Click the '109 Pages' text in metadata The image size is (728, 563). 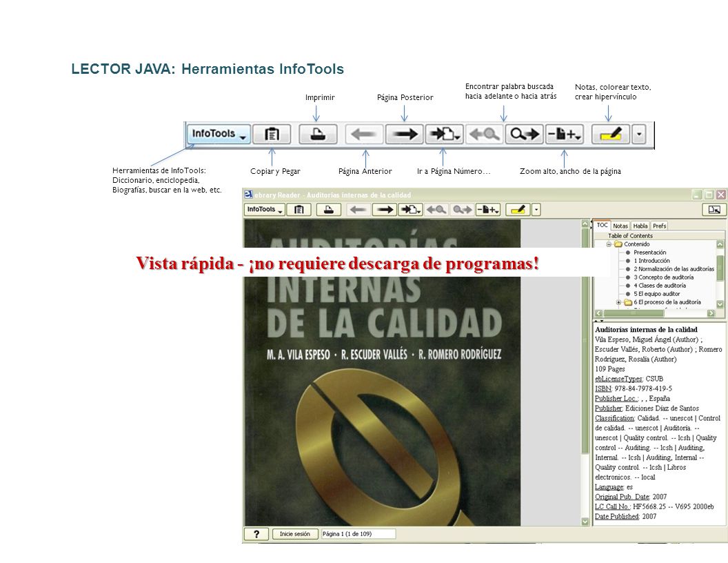pos(609,369)
